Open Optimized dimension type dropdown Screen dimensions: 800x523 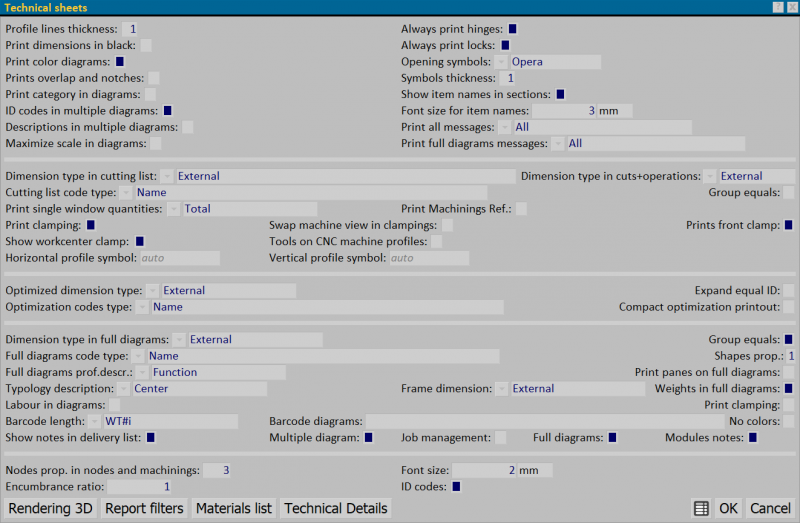tap(153, 290)
